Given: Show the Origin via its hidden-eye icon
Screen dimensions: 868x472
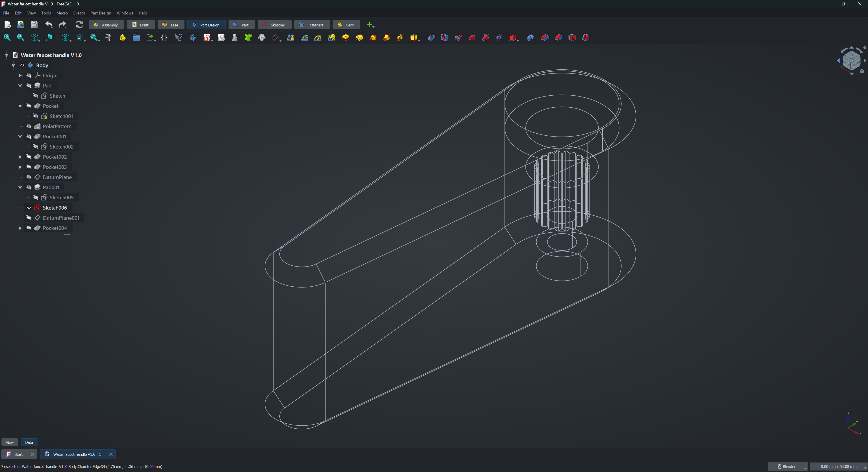Looking at the screenshot, I should click(x=29, y=76).
